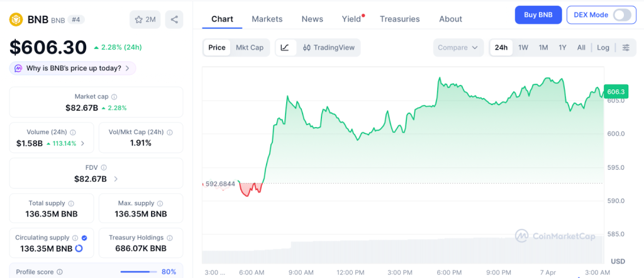This screenshot has width=644, height=278.
Task: Switch to the Markets tab
Action: pyautogui.click(x=267, y=19)
